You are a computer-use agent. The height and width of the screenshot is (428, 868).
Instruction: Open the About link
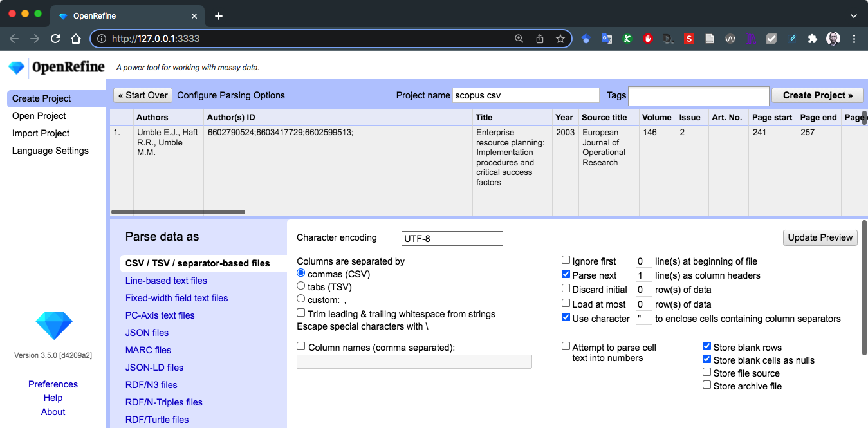(53, 412)
